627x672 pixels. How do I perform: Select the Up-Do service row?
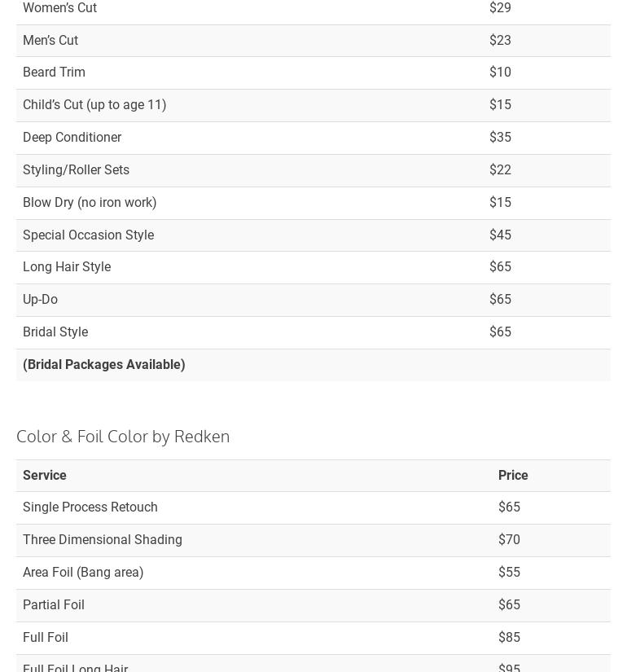pyautogui.click(x=40, y=300)
